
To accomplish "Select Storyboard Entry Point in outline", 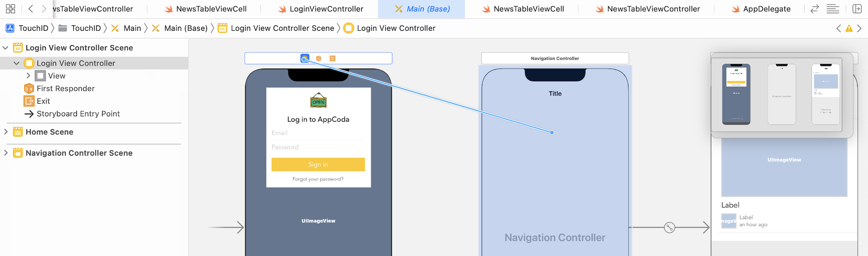I will [78, 114].
